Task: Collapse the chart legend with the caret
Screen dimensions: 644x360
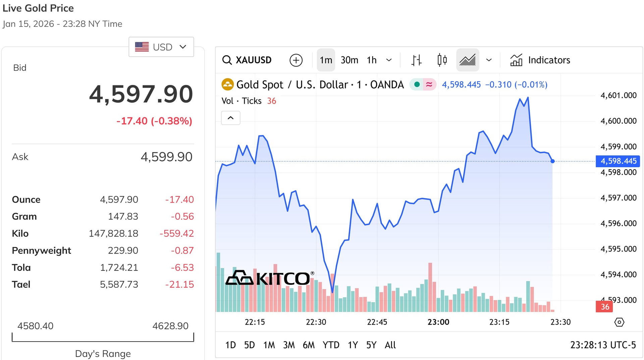Action: pyautogui.click(x=230, y=118)
